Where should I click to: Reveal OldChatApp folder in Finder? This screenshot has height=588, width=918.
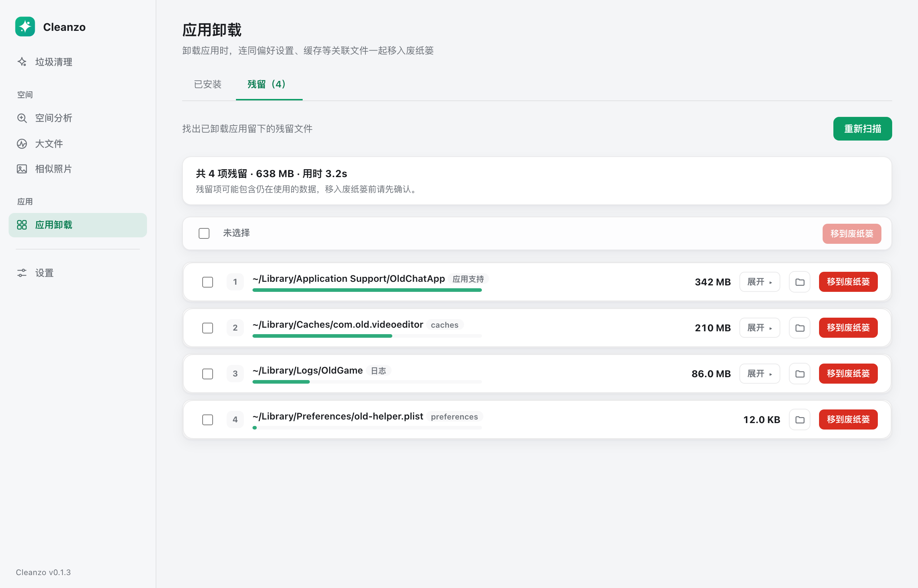click(x=800, y=282)
